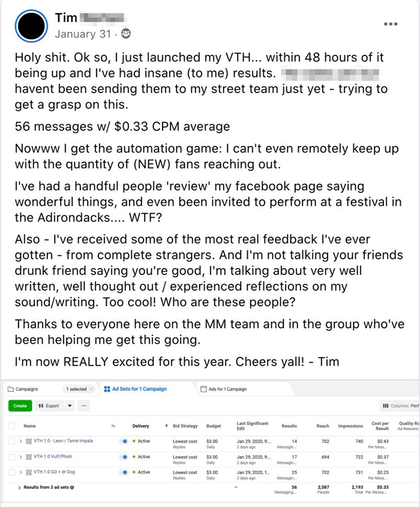
Task: Open the Export dropdown arrow
Action: point(70,406)
